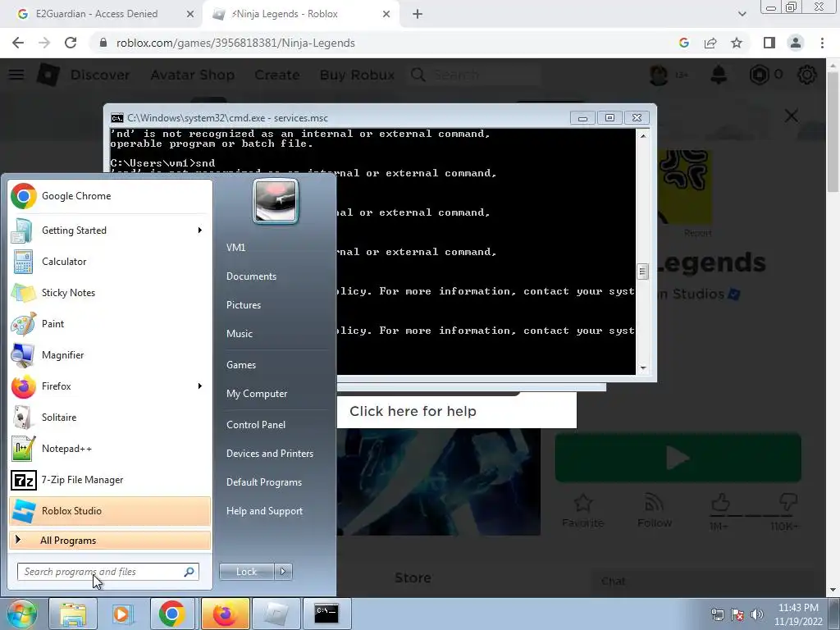The image size is (840, 630).
Task: Select the Ninja Legends - Roblox tab
Action: 284,14
